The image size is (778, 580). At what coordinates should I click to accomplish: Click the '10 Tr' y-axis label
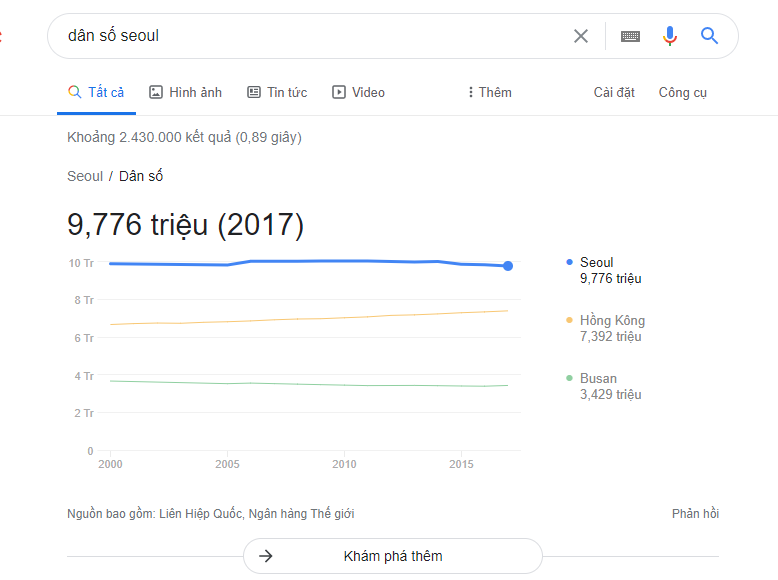click(81, 263)
